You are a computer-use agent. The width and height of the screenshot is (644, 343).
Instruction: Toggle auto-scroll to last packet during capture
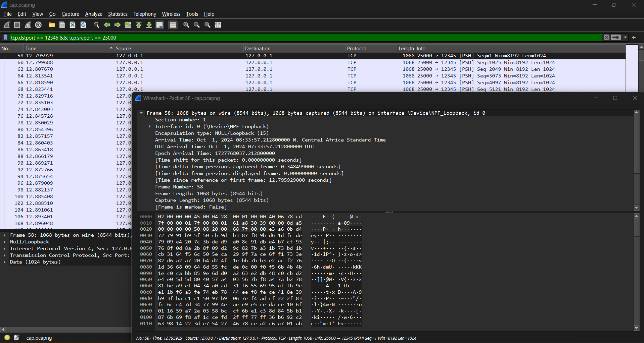159,25
